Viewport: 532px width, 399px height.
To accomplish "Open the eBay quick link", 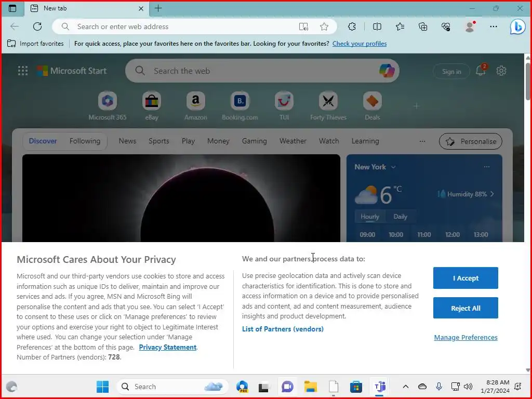I will click(x=152, y=106).
